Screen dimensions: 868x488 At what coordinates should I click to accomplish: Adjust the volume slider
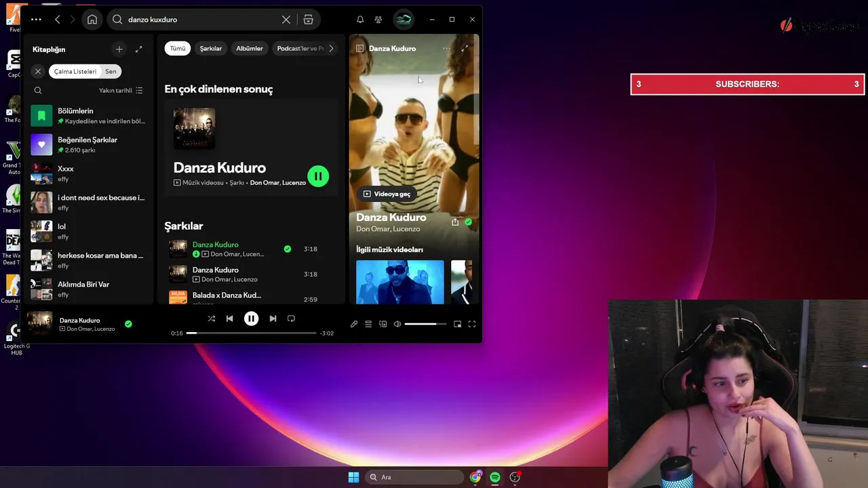426,324
